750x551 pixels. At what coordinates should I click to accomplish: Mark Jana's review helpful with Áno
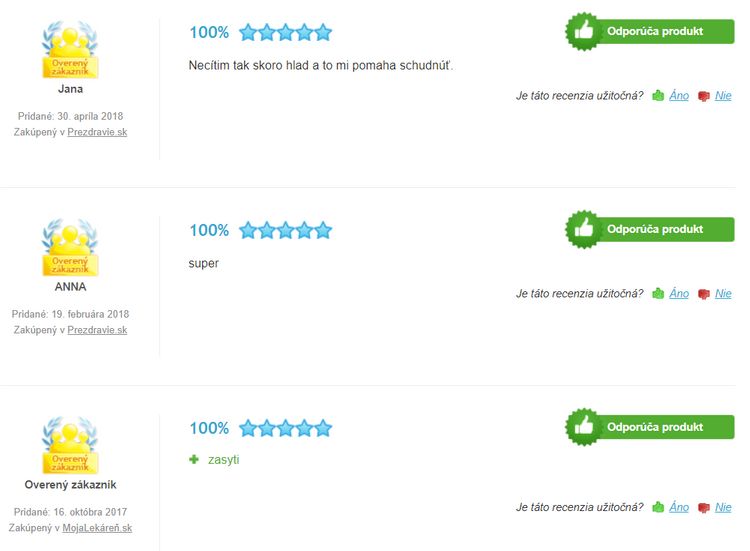pyautogui.click(x=679, y=96)
